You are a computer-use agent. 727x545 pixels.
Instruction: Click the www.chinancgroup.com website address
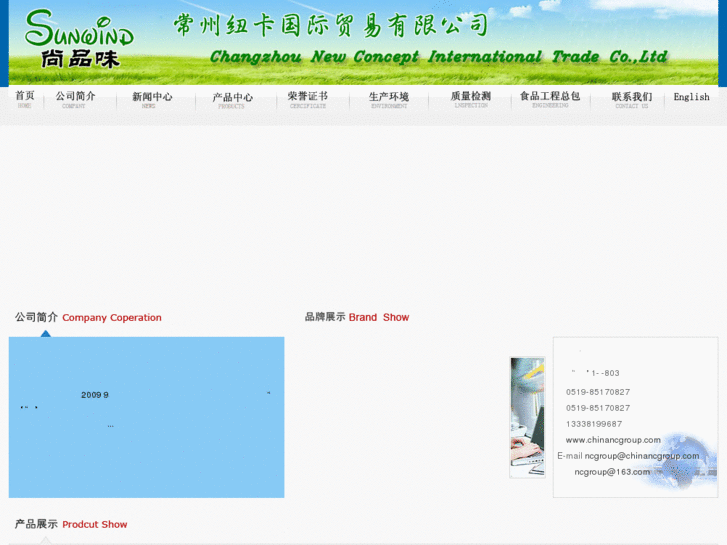[x=613, y=440]
